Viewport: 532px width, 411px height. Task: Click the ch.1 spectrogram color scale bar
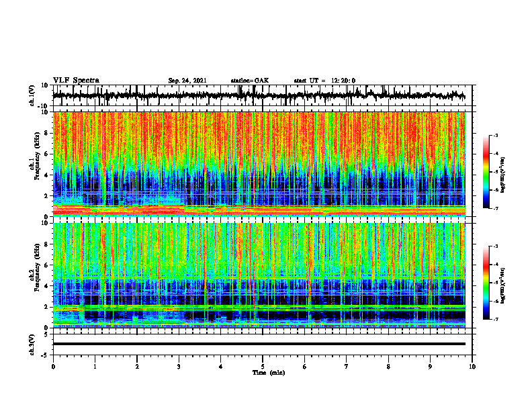[486, 172]
